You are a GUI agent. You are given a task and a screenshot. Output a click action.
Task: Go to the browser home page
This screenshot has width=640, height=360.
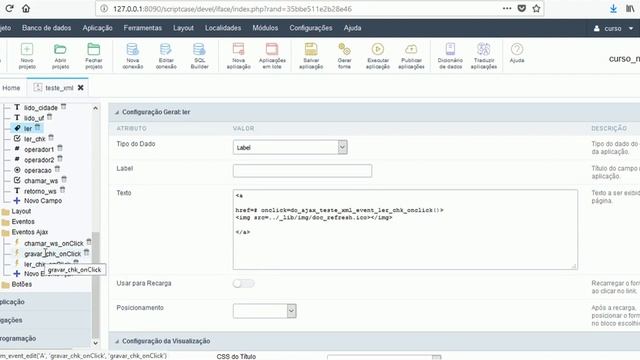26,8
